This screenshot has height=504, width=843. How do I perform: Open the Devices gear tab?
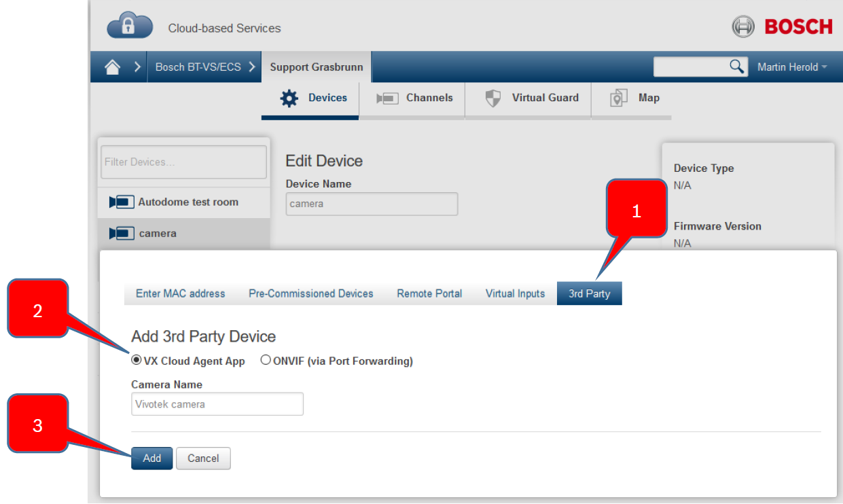pyautogui.click(x=311, y=98)
